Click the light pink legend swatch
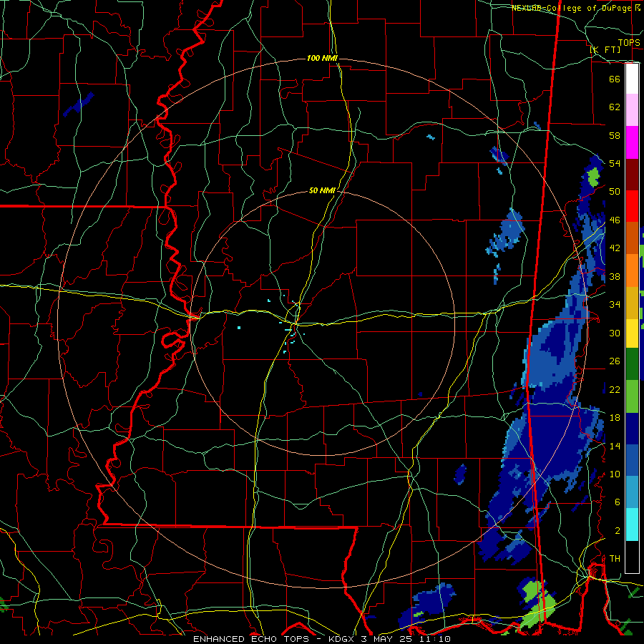Viewport: 644px width, 644px height. (632, 110)
